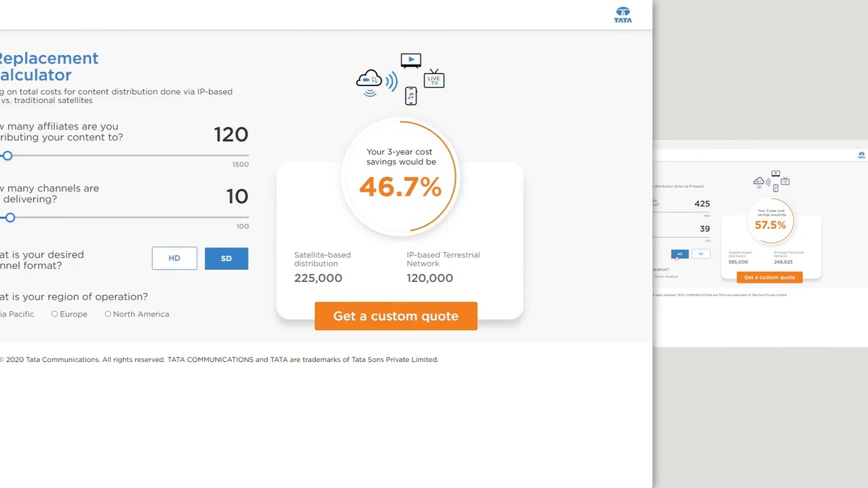Click the 248,625 value in the right window
Screen dimensions: 868x488
(x=783, y=262)
